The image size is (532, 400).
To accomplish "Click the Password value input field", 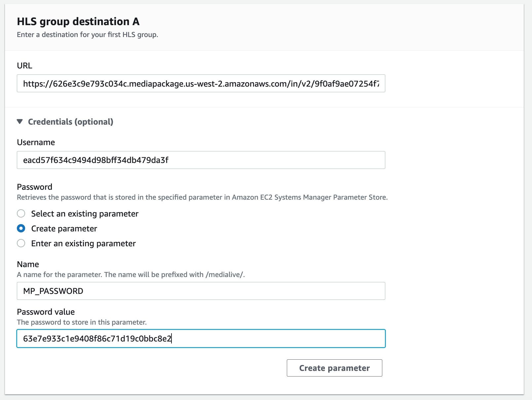I will 201,339.
